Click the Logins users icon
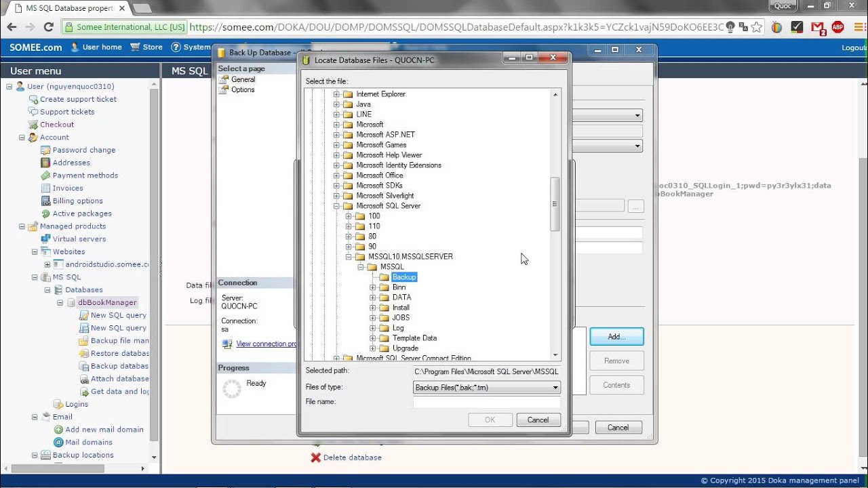Viewport: 868px width, 488px height. (x=58, y=404)
